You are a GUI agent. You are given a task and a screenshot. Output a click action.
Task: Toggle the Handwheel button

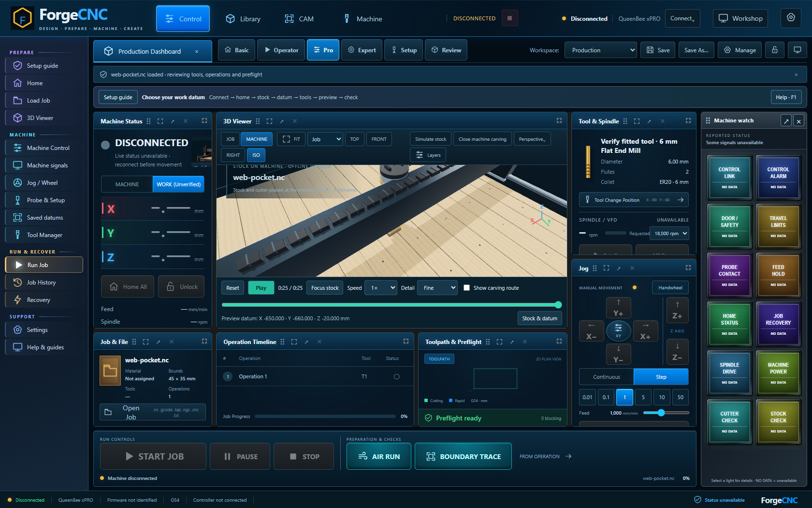pos(670,287)
